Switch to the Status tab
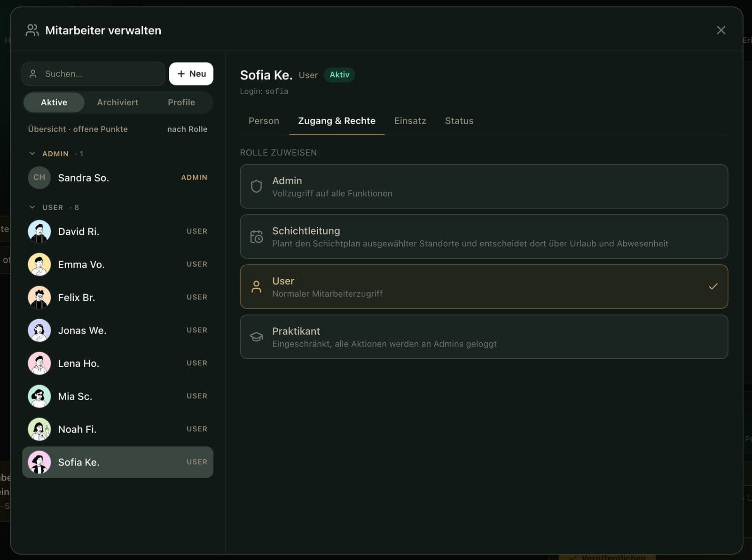 tap(459, 121)
